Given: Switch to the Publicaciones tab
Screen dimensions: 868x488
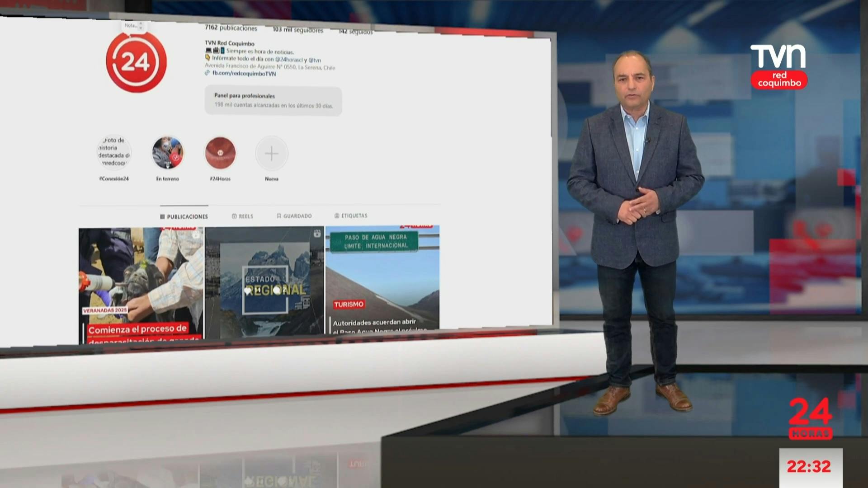Looking at the screenshot, I should click(x=184, y=216).
